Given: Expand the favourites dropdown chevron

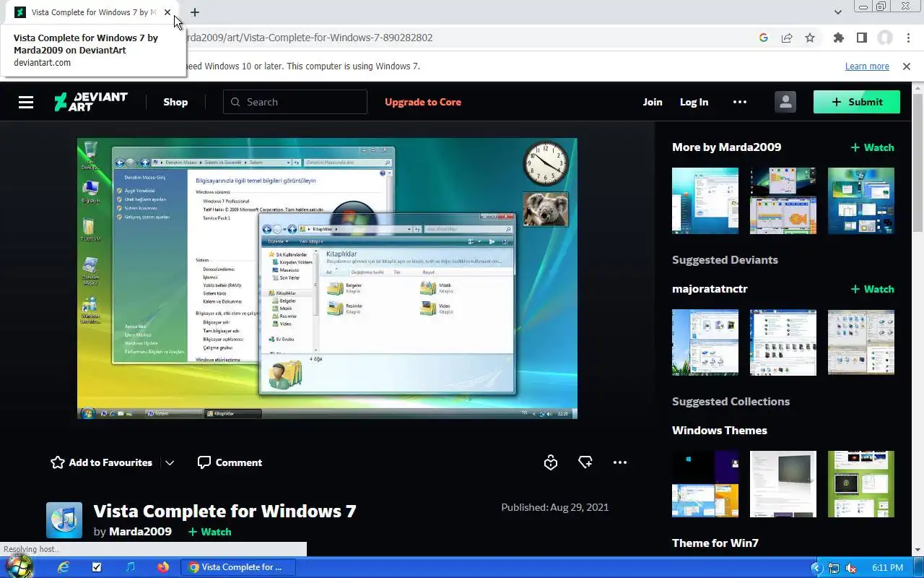Looking at the screenshot, I should pos(170,462).
